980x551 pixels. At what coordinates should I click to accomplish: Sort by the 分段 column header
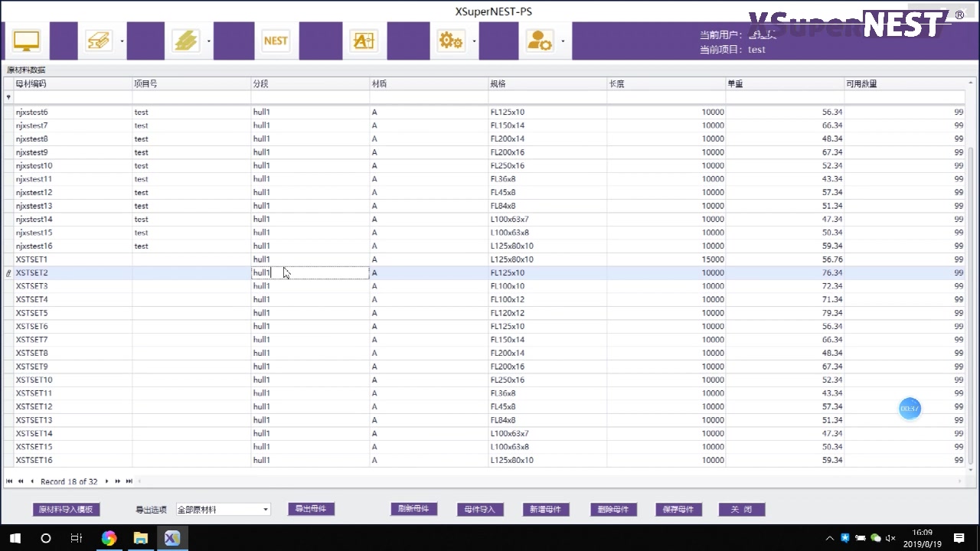310,83
